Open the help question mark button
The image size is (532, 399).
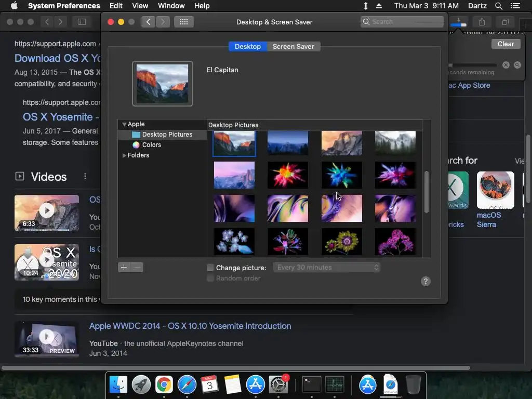(x=425, y=281)
